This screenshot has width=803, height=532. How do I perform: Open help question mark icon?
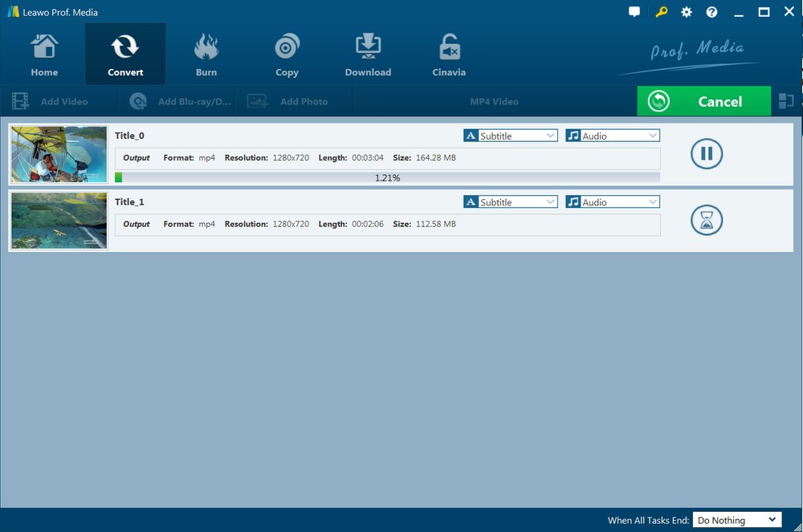pos(711,12)
